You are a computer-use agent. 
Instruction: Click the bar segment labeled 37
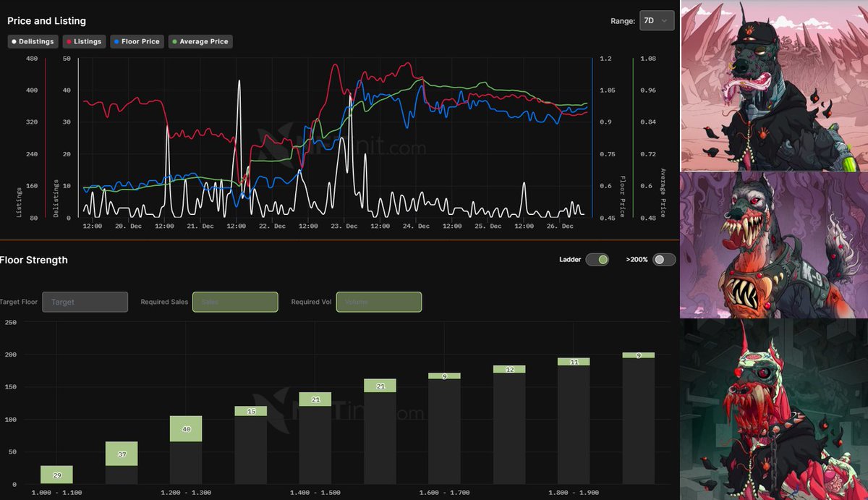[122, 454]
